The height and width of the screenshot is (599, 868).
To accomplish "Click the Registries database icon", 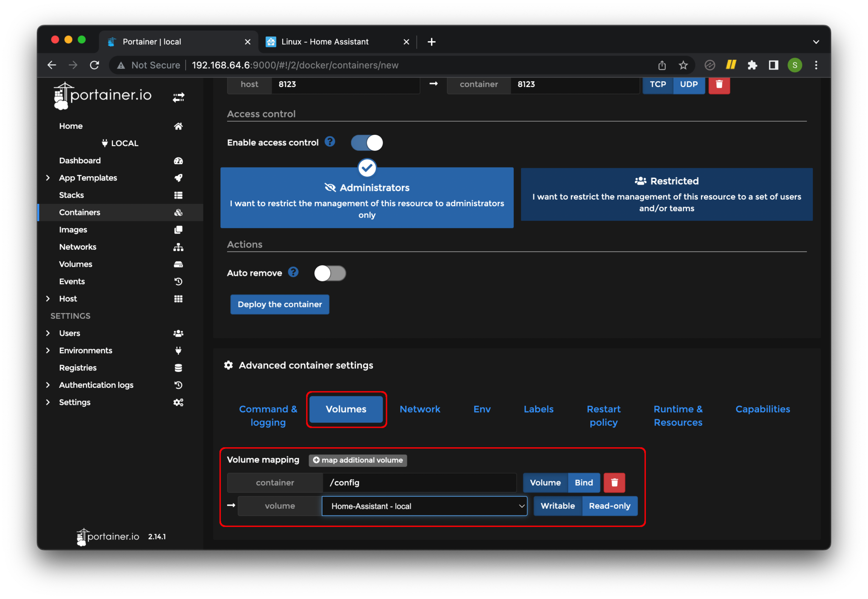I will pos(178,368).
